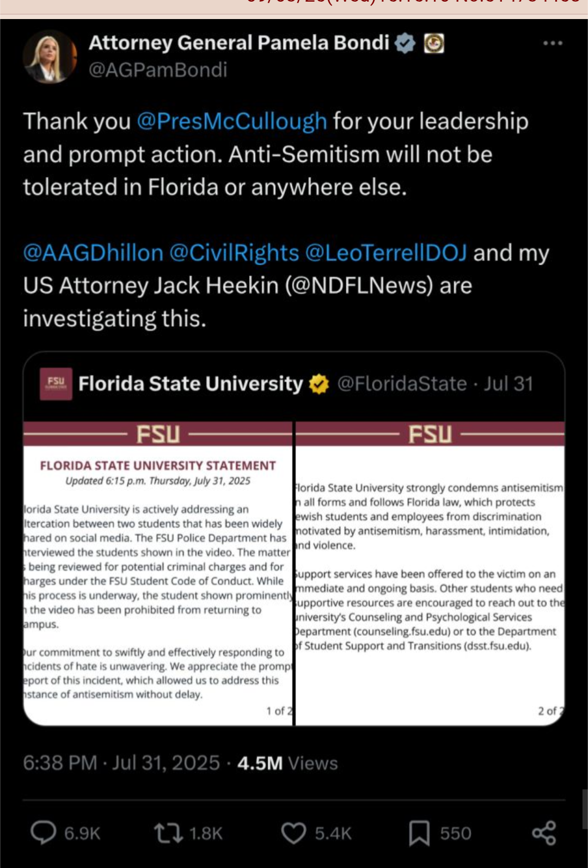Visit the @CivilRights mention
Screen dimensions: 588x868
(234, 253)
